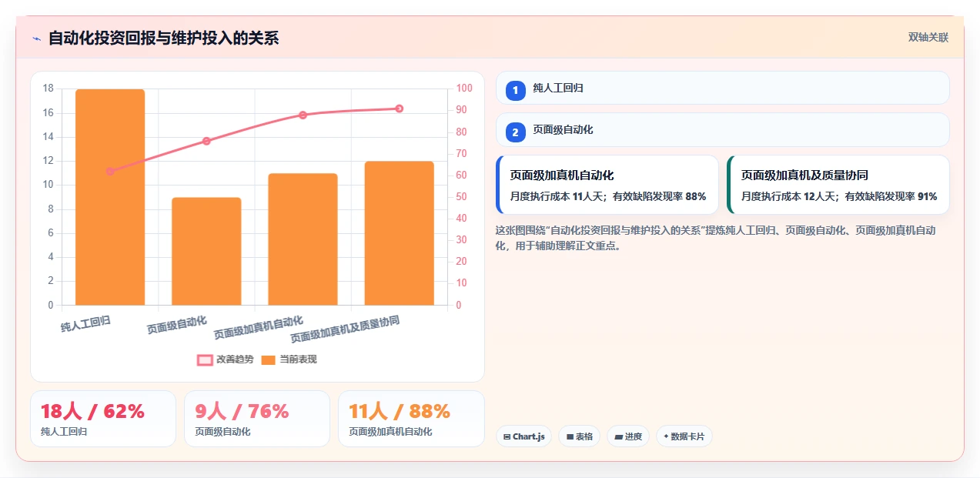Image resolution: width=980 pixels, height=478 pixels.
Task: Click the pink 改善趋势 legend swatch
Action: coord(205,359)
